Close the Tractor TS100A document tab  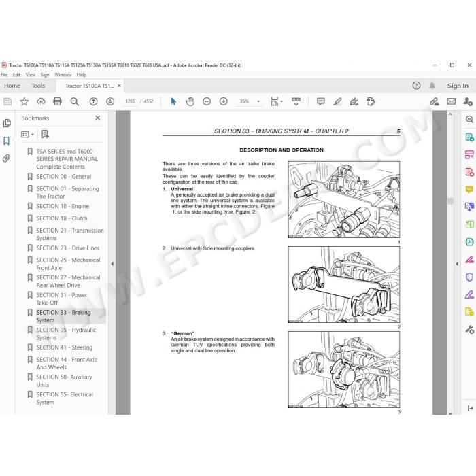[x=119, y=86]
